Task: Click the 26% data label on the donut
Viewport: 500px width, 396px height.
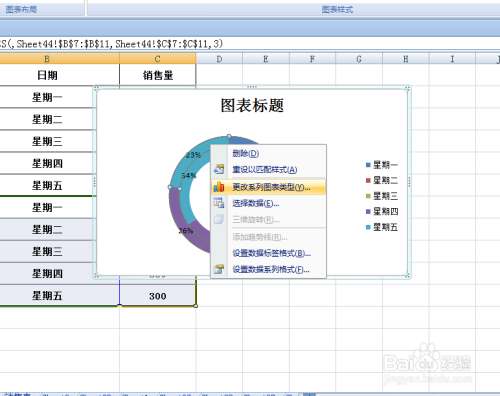Action: click(x=186, y=231)
